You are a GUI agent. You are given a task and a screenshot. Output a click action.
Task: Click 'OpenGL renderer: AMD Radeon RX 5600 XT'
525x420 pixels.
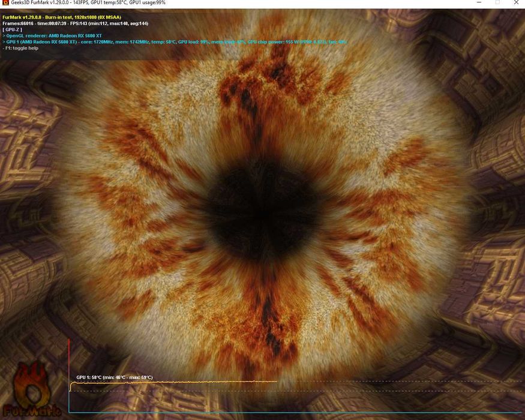tap(52, 35)
